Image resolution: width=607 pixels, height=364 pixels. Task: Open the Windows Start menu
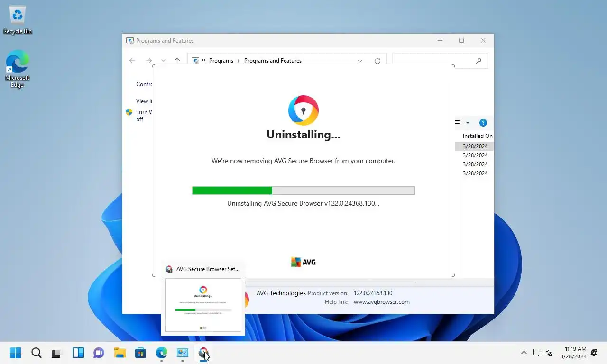point(16,353)
